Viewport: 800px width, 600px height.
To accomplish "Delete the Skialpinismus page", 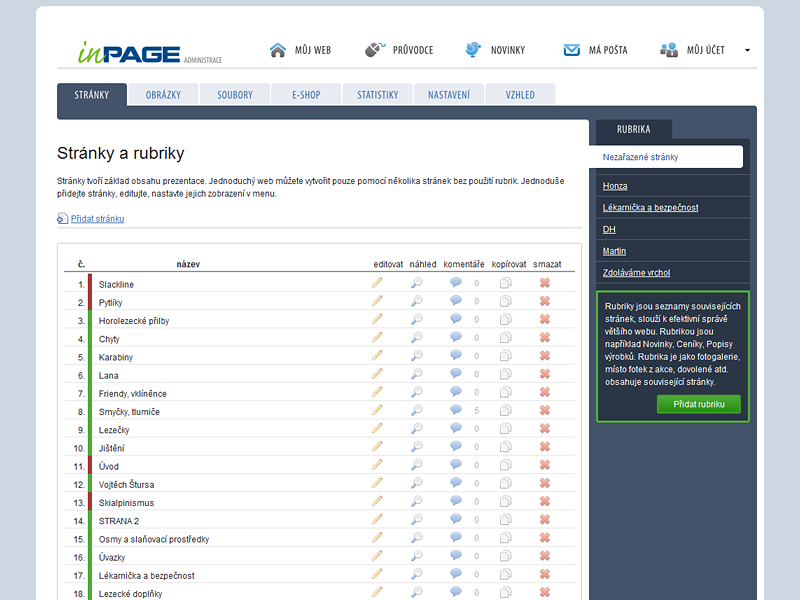I will pyautogui.click(x=545, y=502).
